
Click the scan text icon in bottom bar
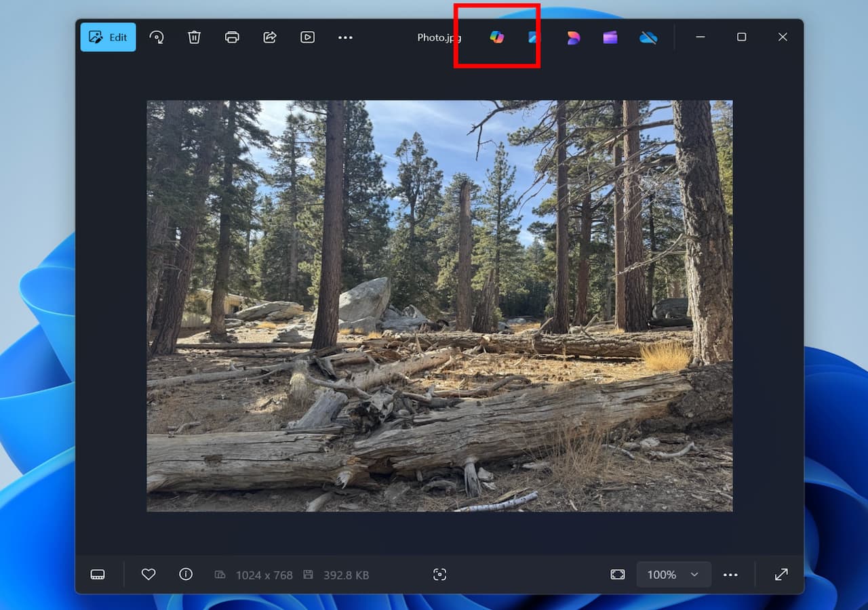(x=439, y=575)
